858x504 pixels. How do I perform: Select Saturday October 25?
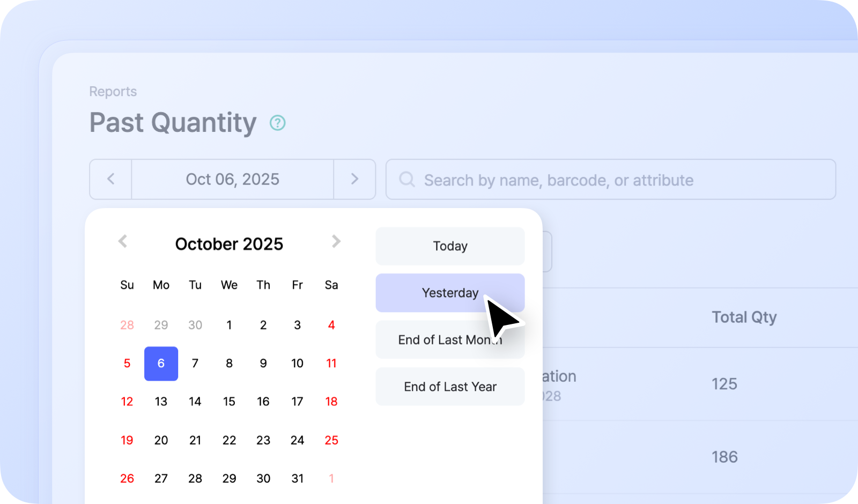331,440
